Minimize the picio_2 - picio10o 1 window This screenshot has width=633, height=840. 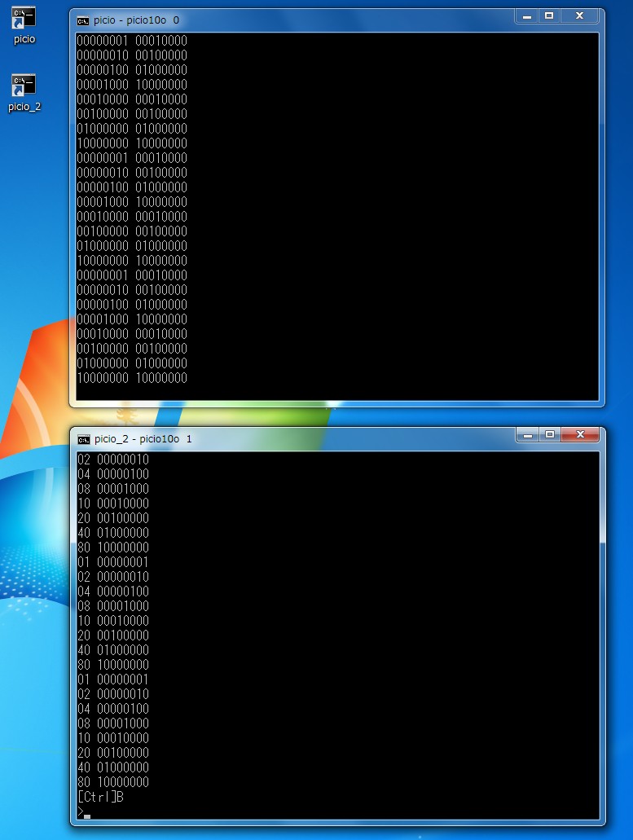(528, 435)
